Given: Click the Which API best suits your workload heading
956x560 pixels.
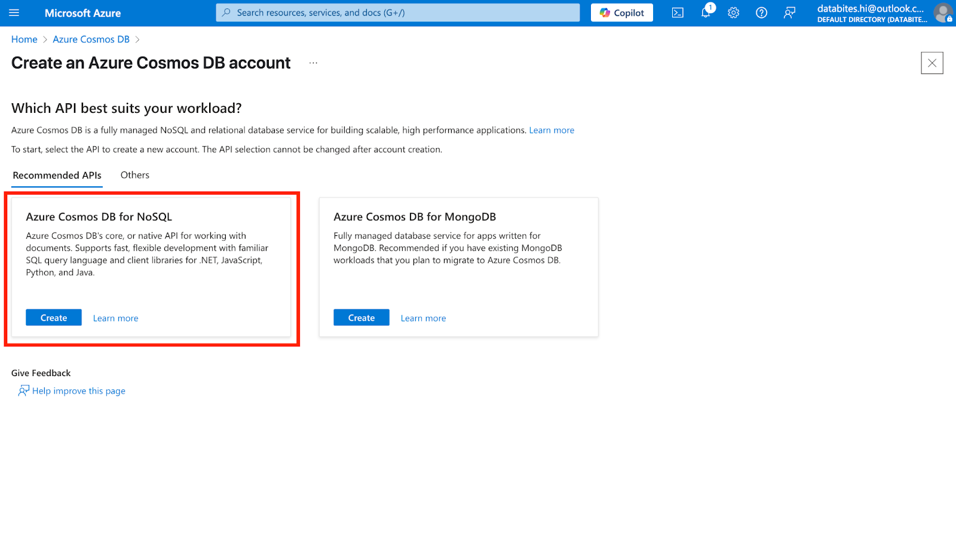Looking at the screenshot, I should [127, 108].
